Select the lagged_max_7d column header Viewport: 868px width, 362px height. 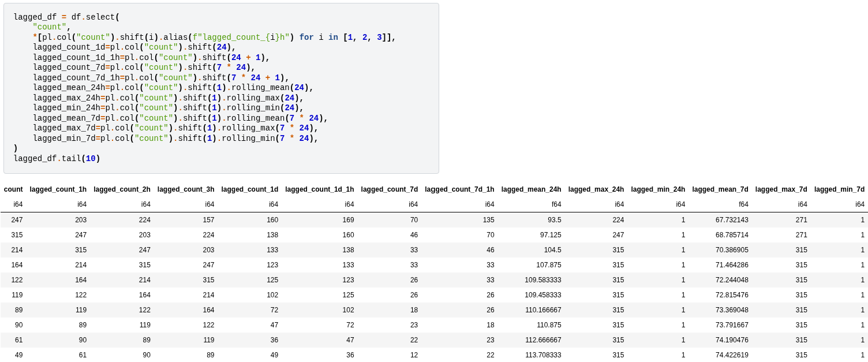(781, 189)
